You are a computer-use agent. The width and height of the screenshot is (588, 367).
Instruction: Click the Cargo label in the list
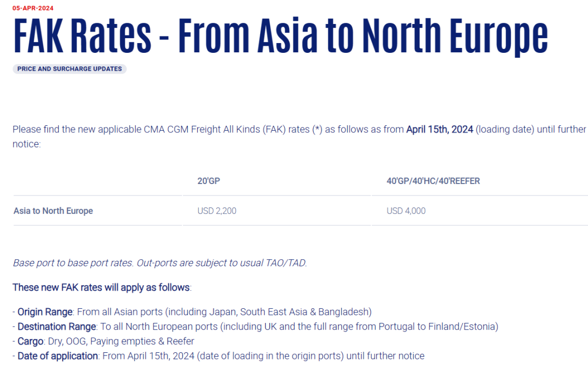30,341
